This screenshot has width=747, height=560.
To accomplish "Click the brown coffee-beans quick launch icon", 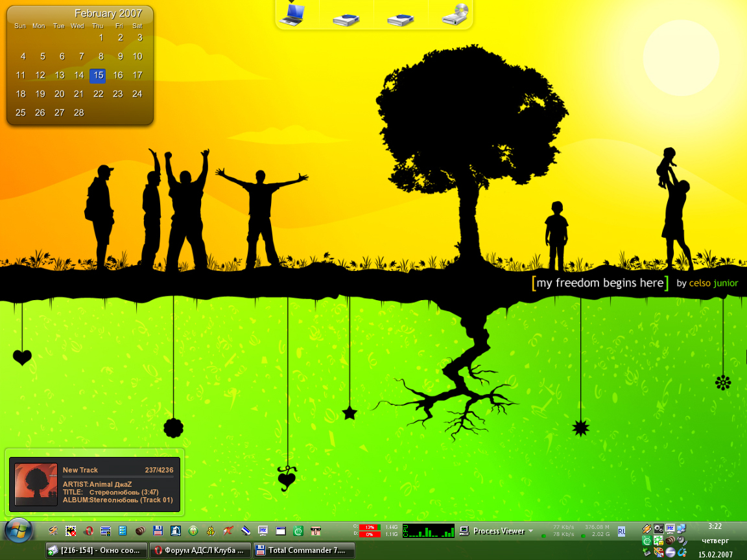I will coord(140,530).
